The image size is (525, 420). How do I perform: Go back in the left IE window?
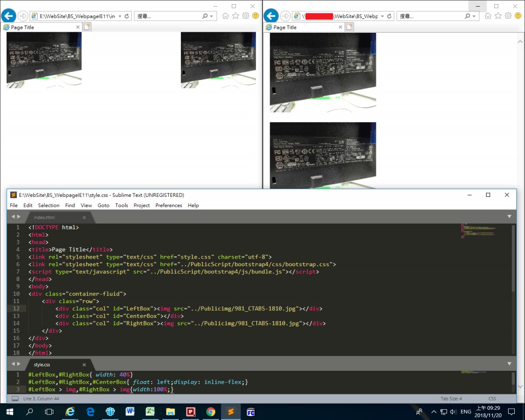[8, 16]
